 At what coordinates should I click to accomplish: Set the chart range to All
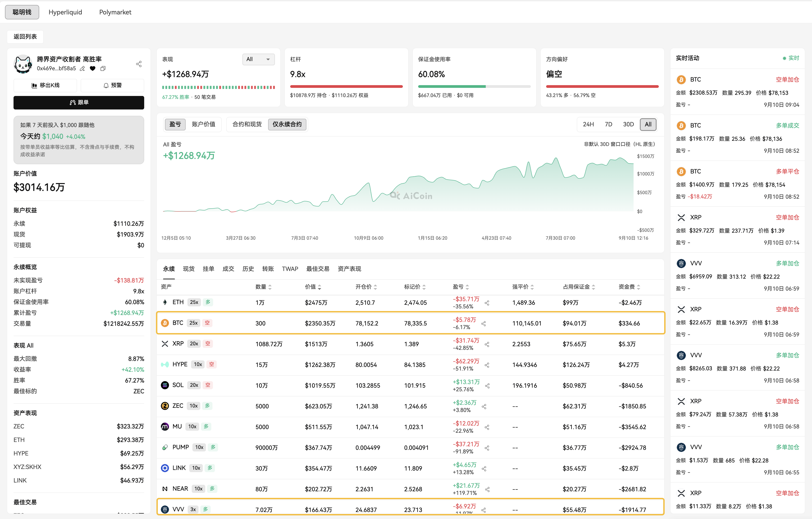pyautogui.click(x=648, y=124)
